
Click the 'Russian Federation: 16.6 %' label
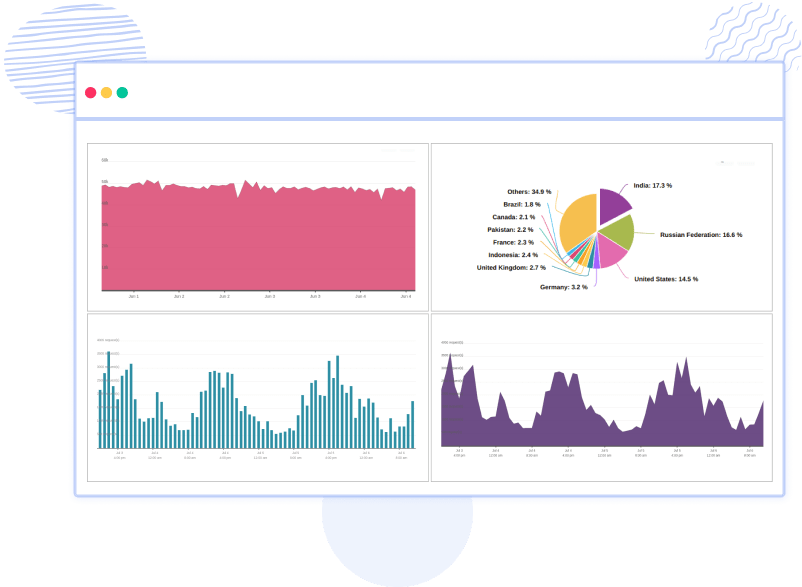coord(701,235)
